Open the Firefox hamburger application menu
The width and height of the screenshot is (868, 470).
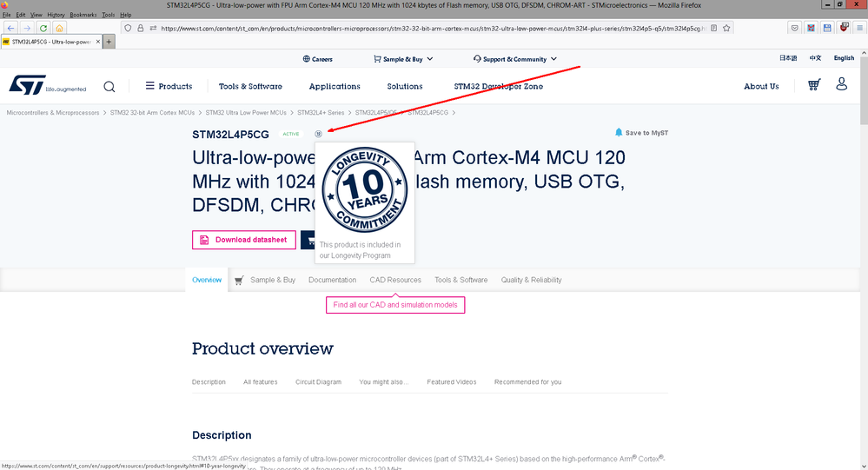[859, 28]
